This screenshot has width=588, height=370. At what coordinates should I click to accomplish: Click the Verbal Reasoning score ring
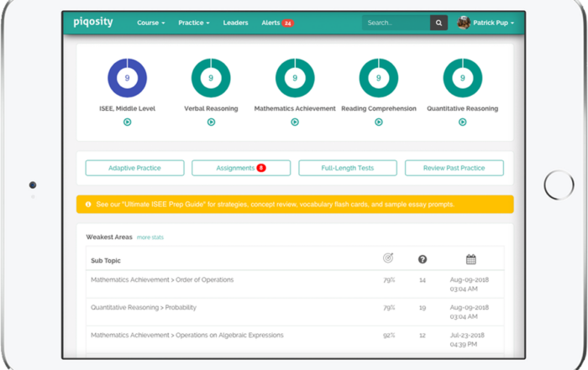211,78
